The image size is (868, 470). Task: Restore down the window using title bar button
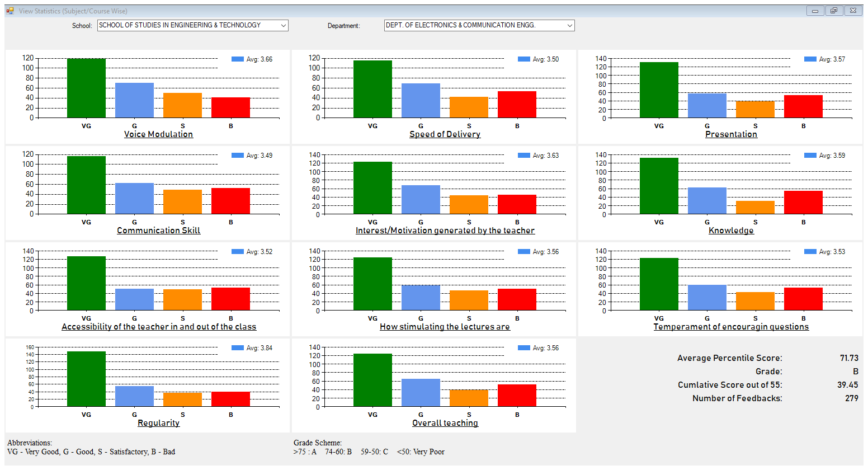click(833, 11)
